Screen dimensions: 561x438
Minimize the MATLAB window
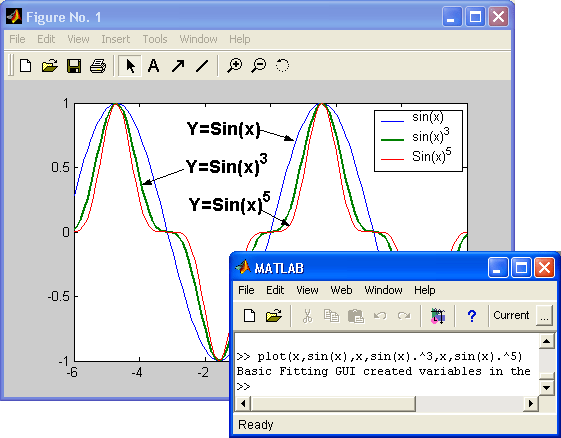[498, 268]
